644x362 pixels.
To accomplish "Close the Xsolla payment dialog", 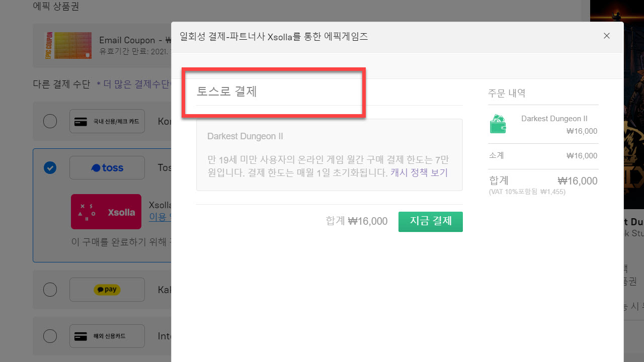I will tap(606, 36).
